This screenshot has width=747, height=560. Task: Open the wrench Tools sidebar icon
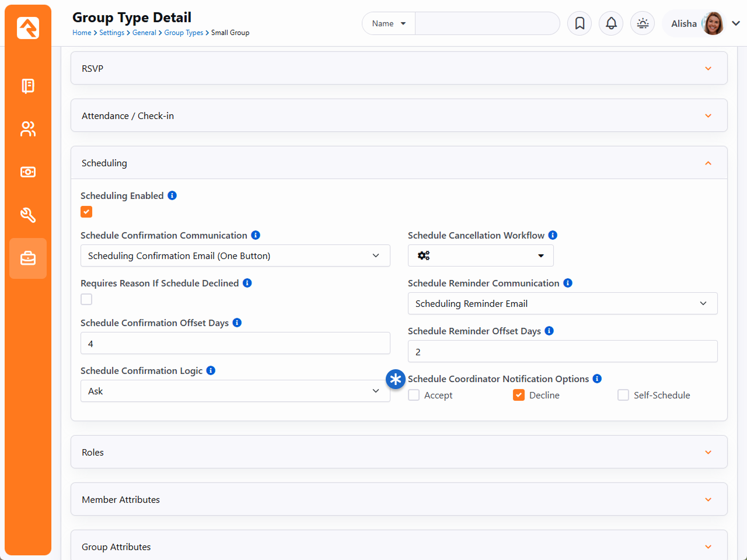(x=28, y=215)
